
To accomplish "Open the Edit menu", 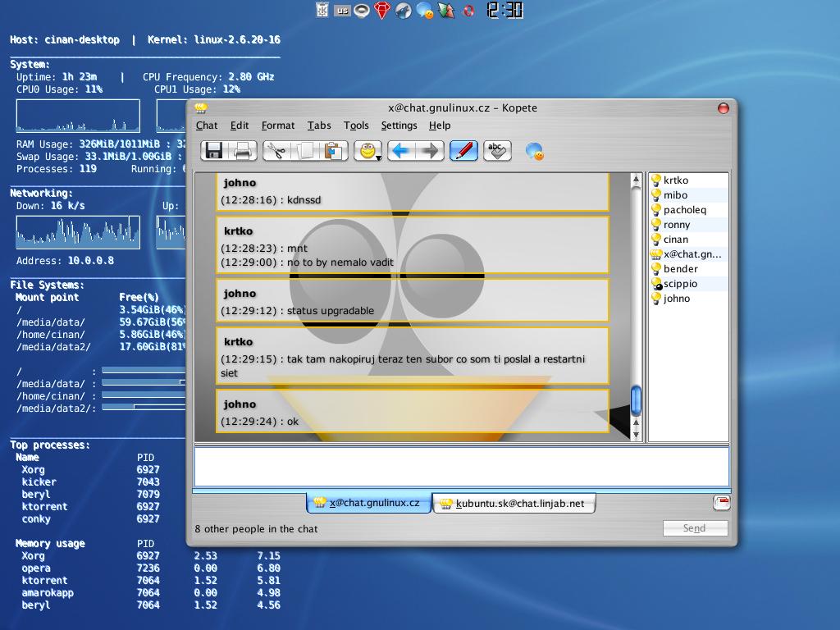I will point(239,126).
